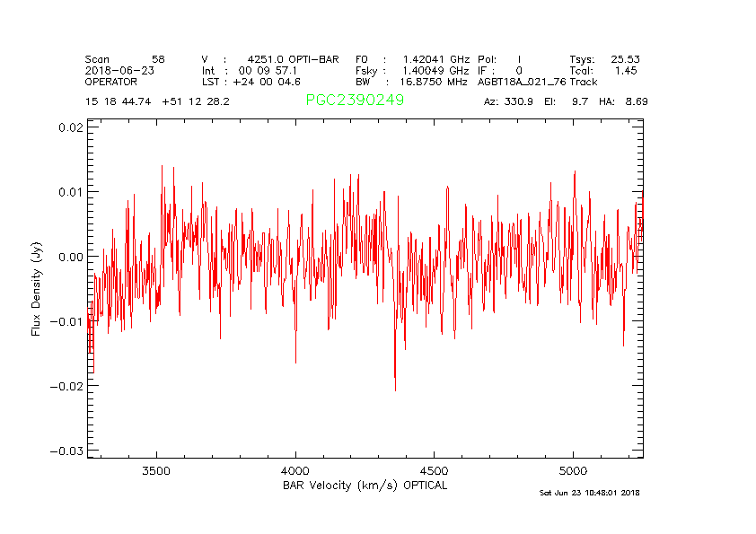This screenshot has width=756, height=534.
Task: Select the BAR Velocity (km/s) OPTICAL label
Action: 365,486
